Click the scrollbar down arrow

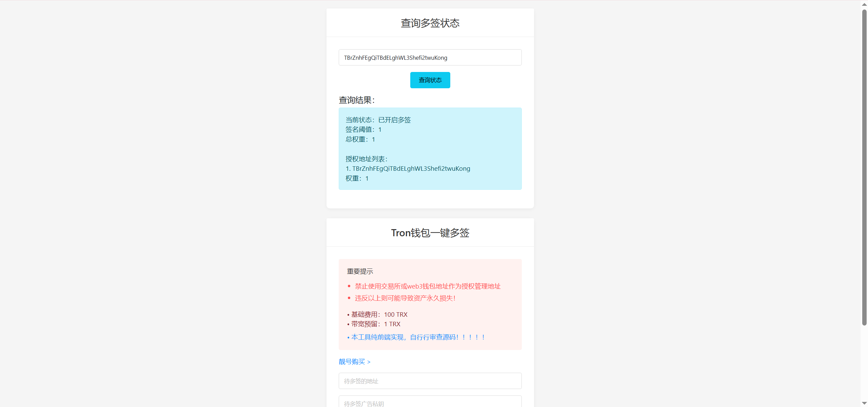coord(864,403)
